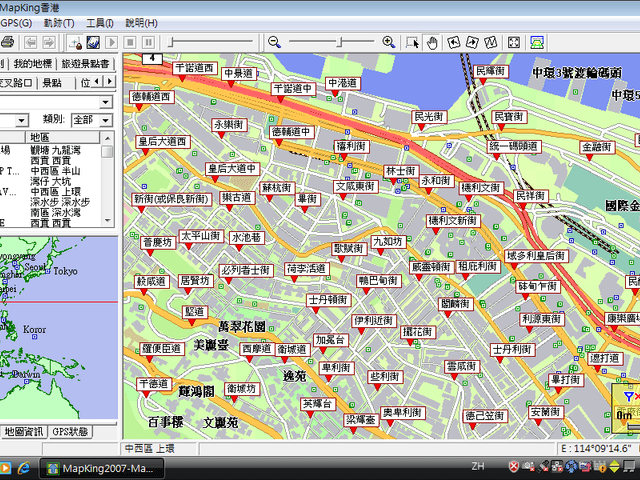
Task: Select the 觀塘 九龍灣 row
Action: pyautogui.click(x=56, y=150)
